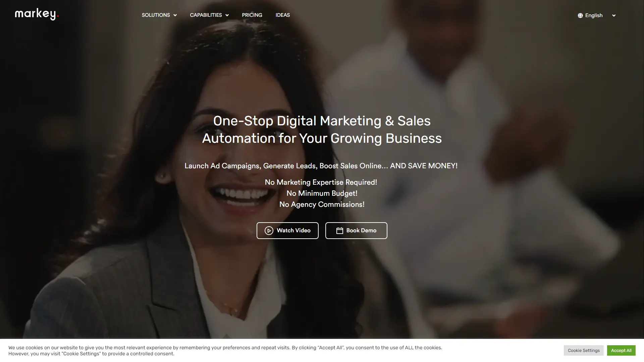Image resolution: width=644 pixels, height=362 pixels.
Task: Open Cookie Settings
Action: [x=584, y=351]
